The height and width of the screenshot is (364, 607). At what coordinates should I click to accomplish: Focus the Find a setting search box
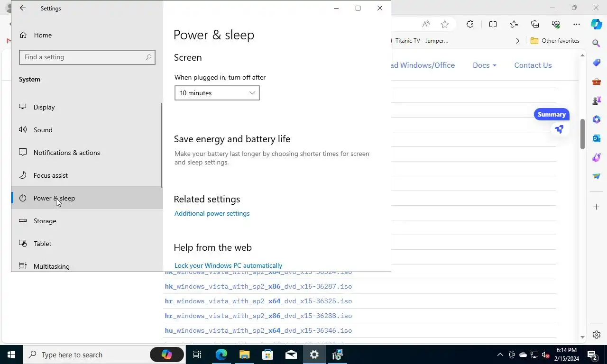[x=87, y=57]
